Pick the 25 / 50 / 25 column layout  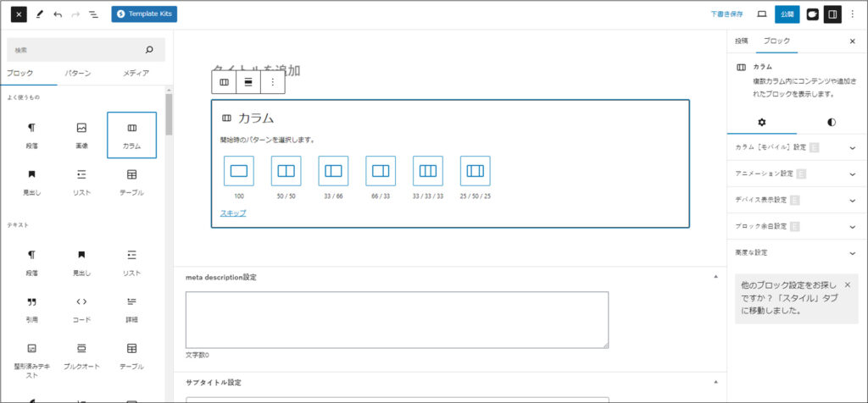475,171
